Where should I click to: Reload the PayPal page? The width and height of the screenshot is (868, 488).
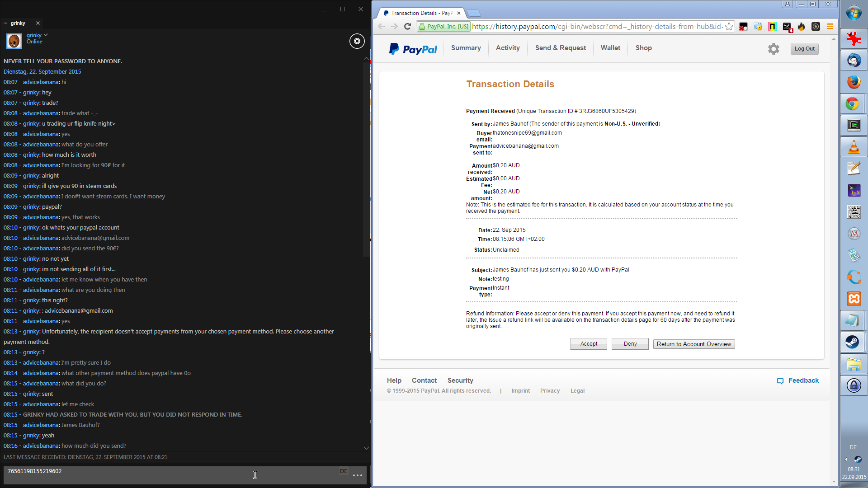click(x=407, y=27)
